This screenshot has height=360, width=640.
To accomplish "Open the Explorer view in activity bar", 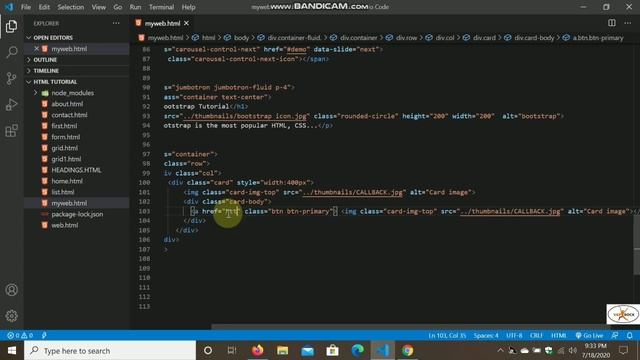I will [x=11, y=26].
